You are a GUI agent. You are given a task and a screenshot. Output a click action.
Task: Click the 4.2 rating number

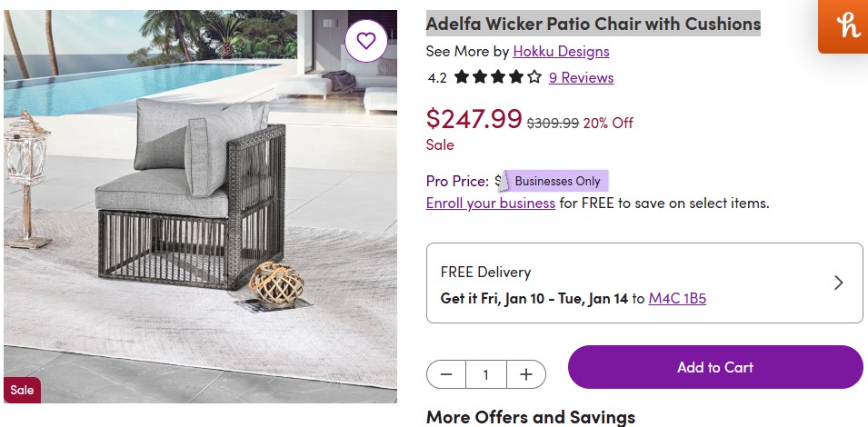click(437, 78)
